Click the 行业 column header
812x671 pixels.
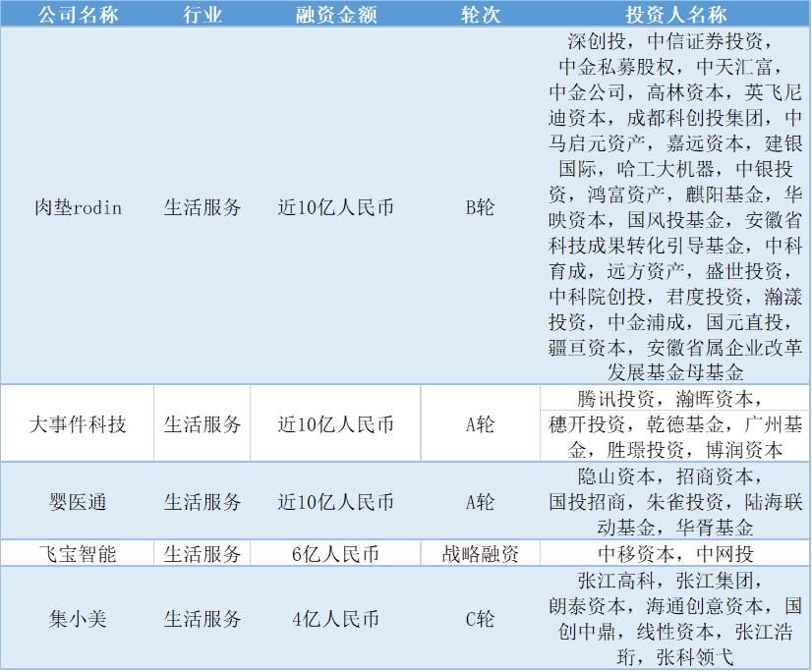pyautogui.click(x=202, y=15)
